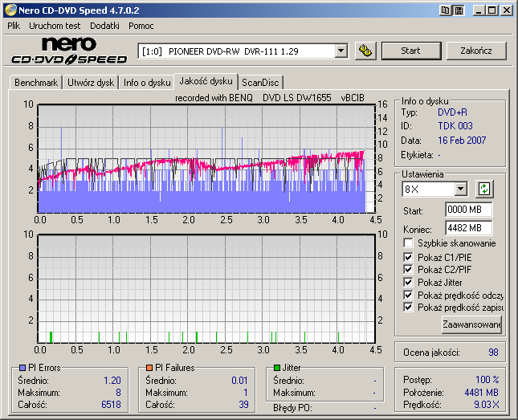Click the green refresh speed icon

[484, 190]
